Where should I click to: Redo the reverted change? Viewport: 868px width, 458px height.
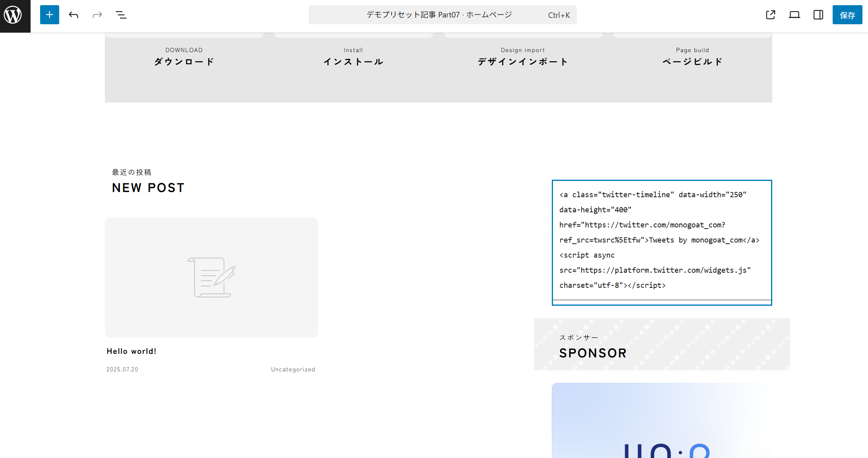pyautogui.click(x=97, y=15)
